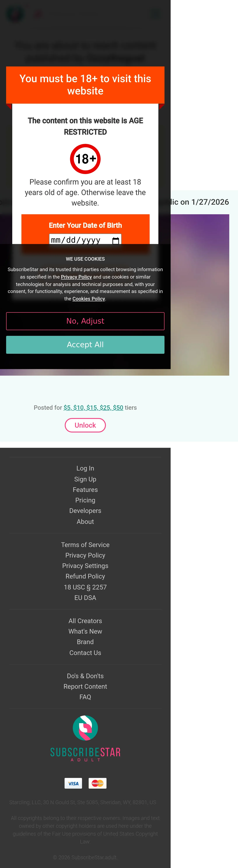This screenshot has width=238, height=868.
Task: Open Pricing from the footer
Action: tap(85, 500)
